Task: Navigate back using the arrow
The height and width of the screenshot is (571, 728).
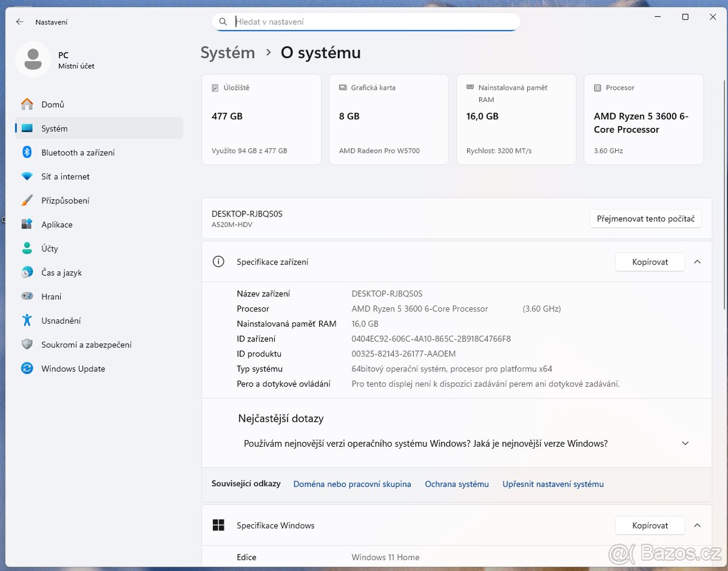Action: [x=19, y=22]
